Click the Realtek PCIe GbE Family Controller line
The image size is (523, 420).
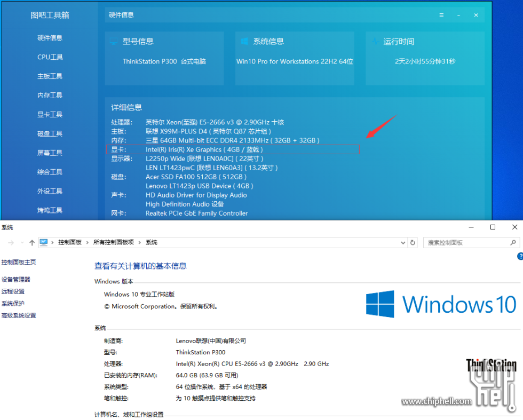(197, 213)
